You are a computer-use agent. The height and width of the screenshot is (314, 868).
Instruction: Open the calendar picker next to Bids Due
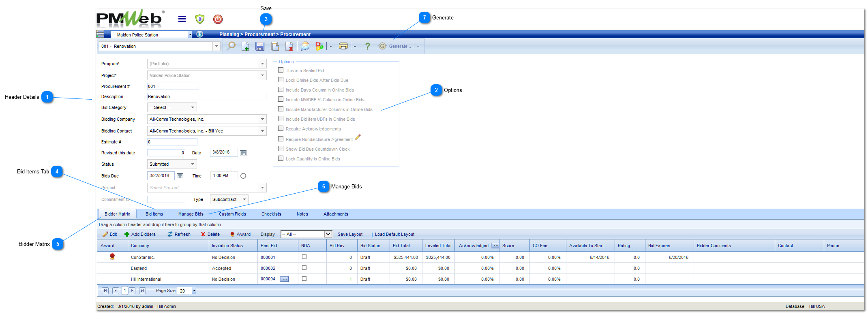pos(180,176)
